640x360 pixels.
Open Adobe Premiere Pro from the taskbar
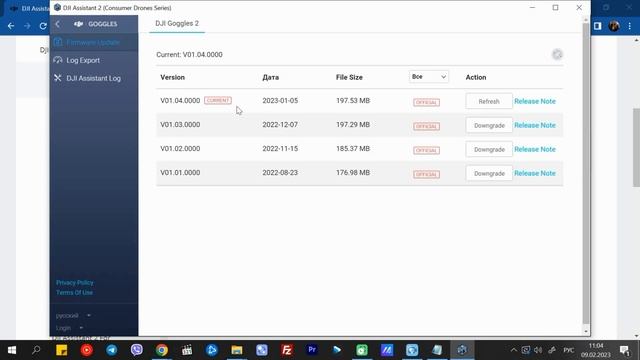[312, 350]
